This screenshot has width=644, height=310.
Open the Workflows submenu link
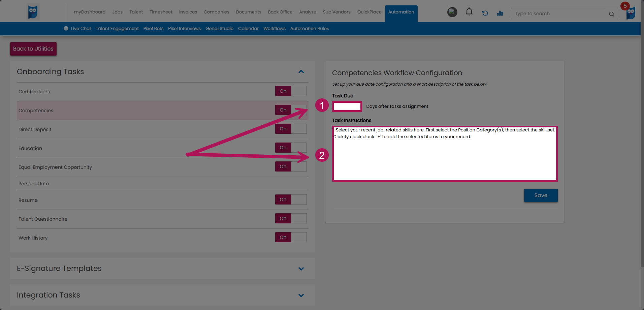(275, 28)
